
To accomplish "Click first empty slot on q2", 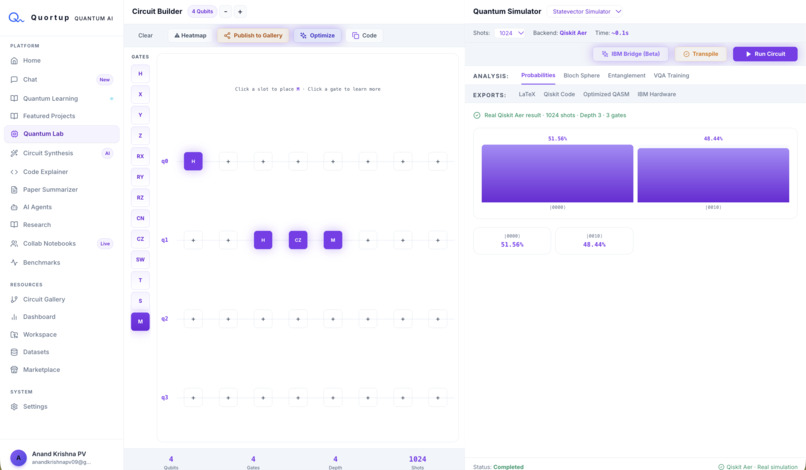I will pyautogui.click(x=193, y=319).
